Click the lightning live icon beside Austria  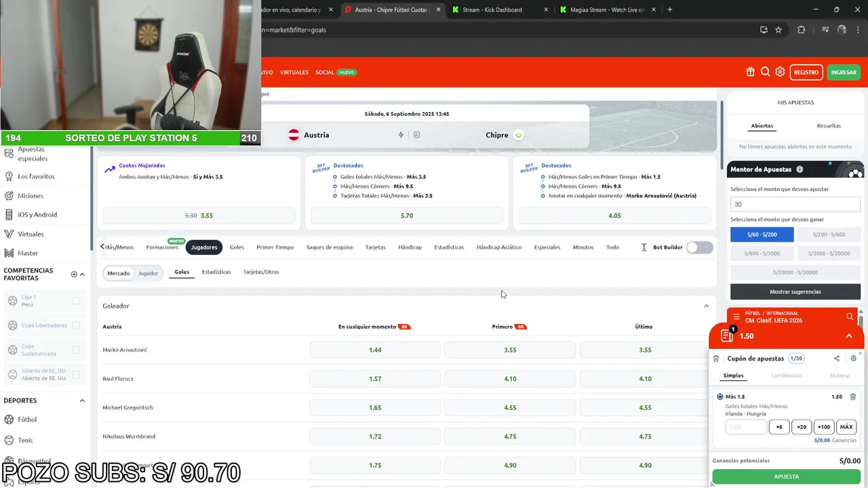pyautogui.click(x=401, y=135)
